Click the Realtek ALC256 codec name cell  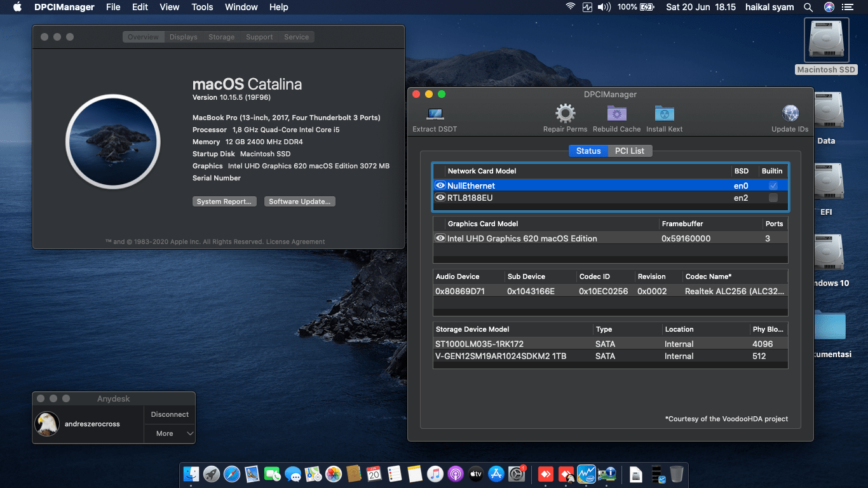pos(735,291)
